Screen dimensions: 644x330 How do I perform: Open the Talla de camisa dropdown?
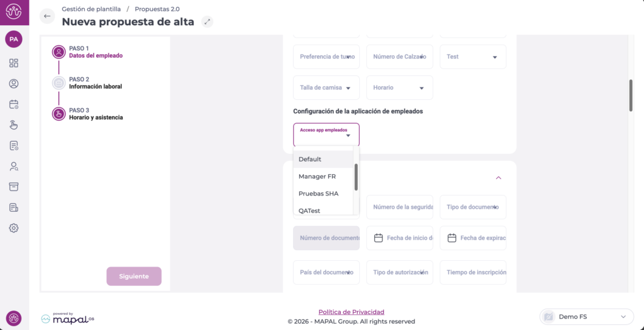point(326,88)
